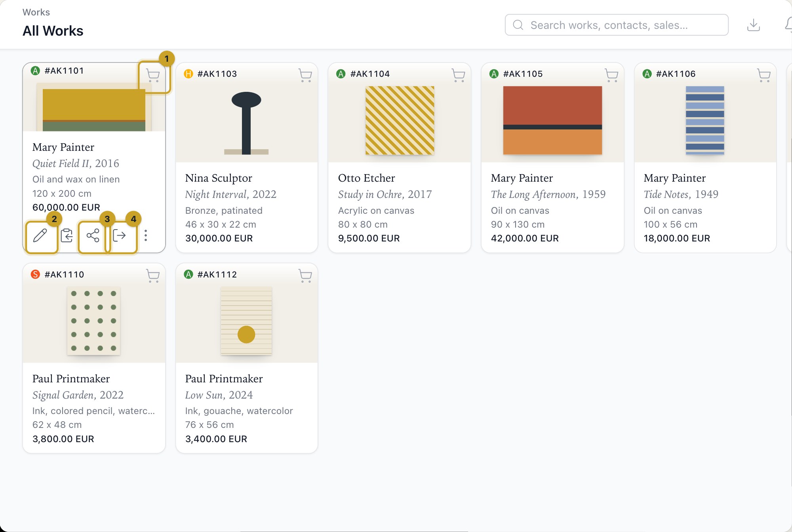Click title Signal Garden, 2022
Image resolution: width=792 pixels, height=532 pixels.
point(78,395)
